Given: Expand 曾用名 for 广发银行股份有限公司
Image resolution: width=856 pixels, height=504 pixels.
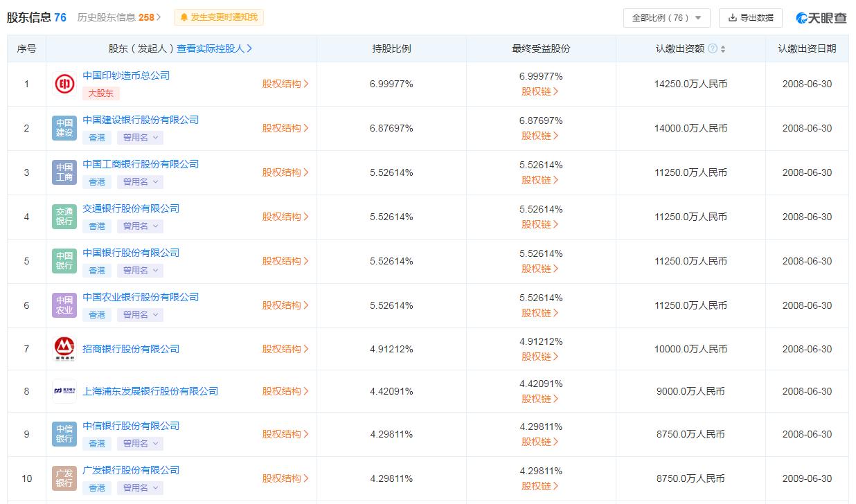Looking at the screenshot, I should (x=139, y=487).
